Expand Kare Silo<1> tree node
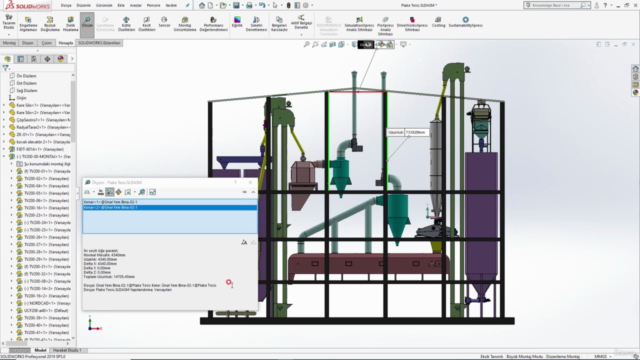The image size is (640, 360). 4,105
